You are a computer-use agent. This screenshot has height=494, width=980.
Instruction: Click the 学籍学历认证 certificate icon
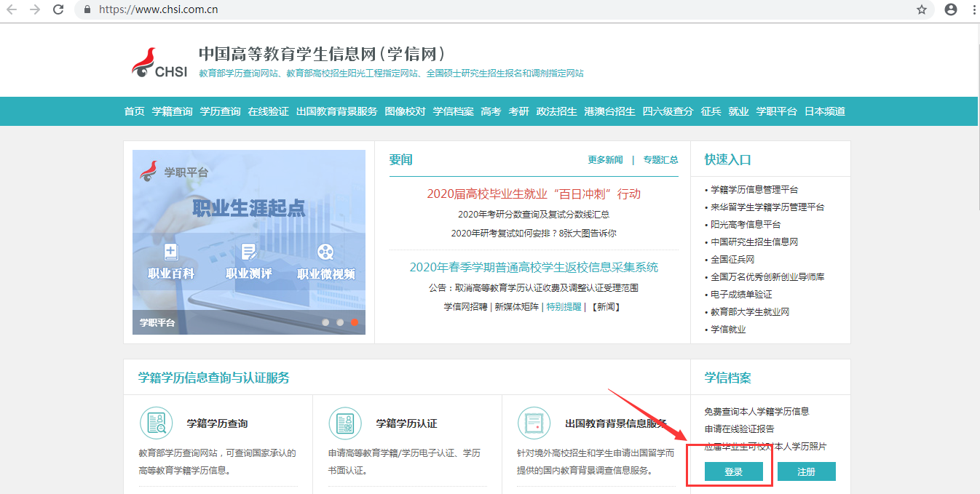click(345, 423)
